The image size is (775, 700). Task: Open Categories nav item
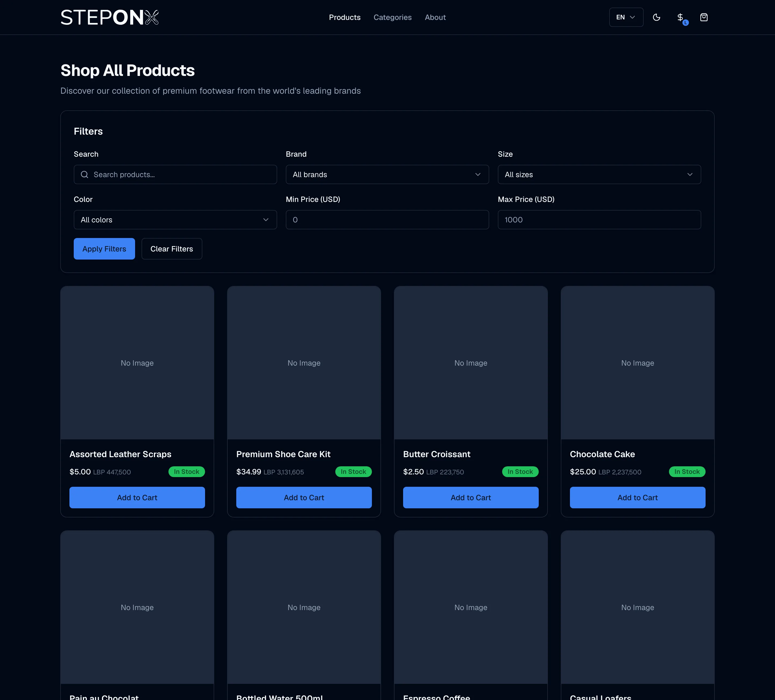point(393,17)
